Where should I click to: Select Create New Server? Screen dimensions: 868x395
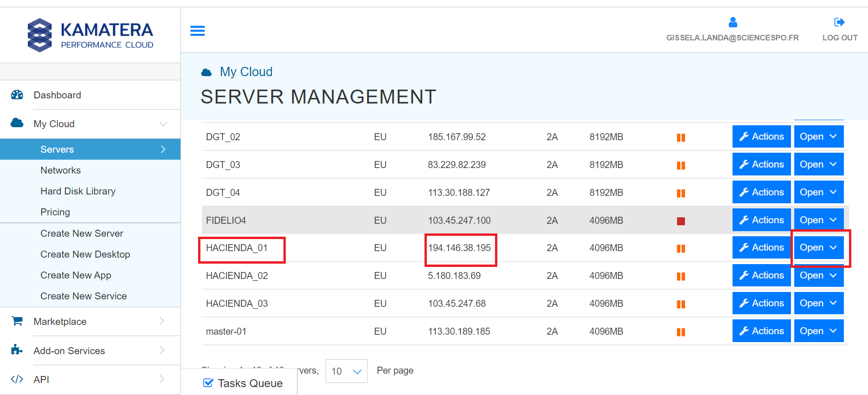point(82,233)
